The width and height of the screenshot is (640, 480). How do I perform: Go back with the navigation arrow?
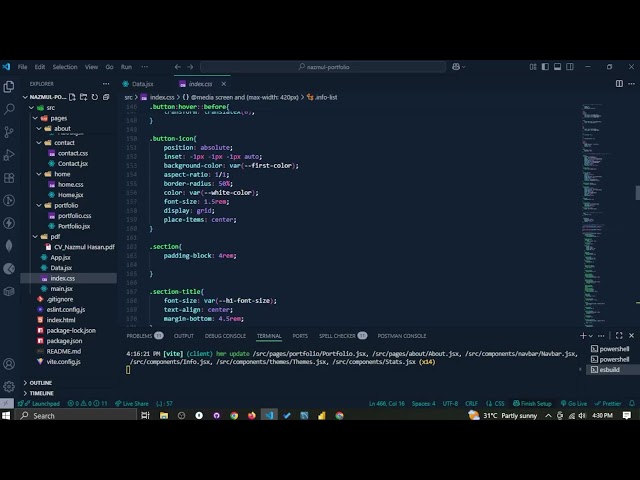178,67
